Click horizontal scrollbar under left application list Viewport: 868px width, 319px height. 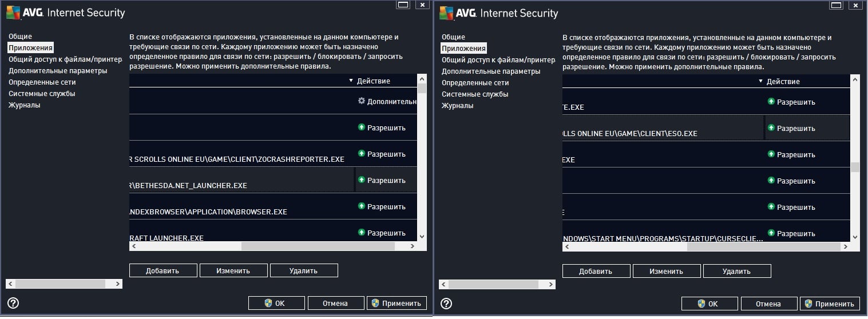click(318, 246)
